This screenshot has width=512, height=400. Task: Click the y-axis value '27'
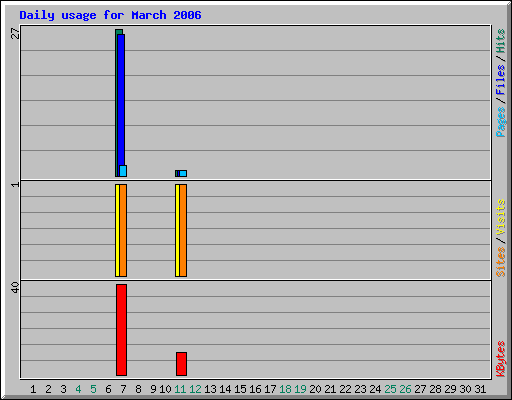pos(15,33)
